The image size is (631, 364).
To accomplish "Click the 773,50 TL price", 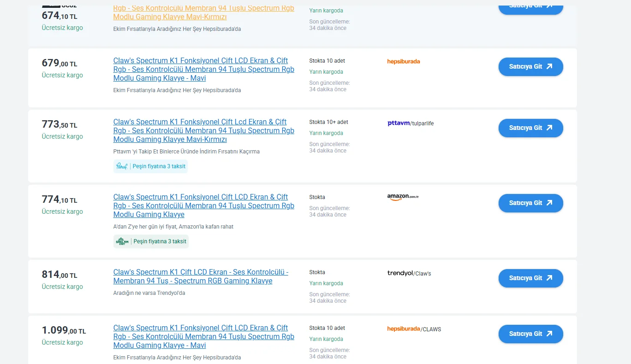I will click(x=60, y=124).
